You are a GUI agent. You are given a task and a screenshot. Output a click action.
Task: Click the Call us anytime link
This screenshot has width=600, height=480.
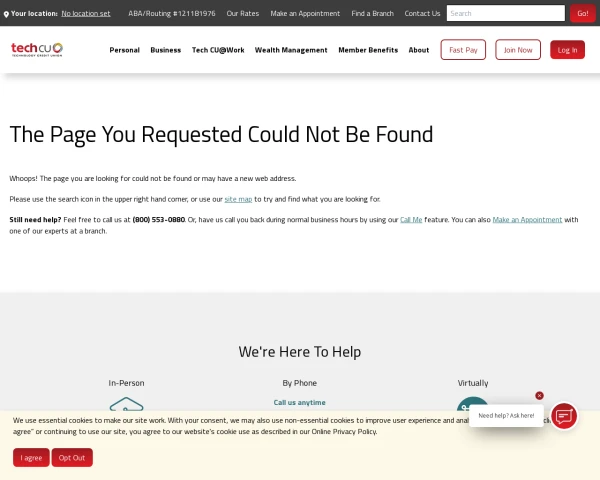pyautogui.click(x=300, y=402)
